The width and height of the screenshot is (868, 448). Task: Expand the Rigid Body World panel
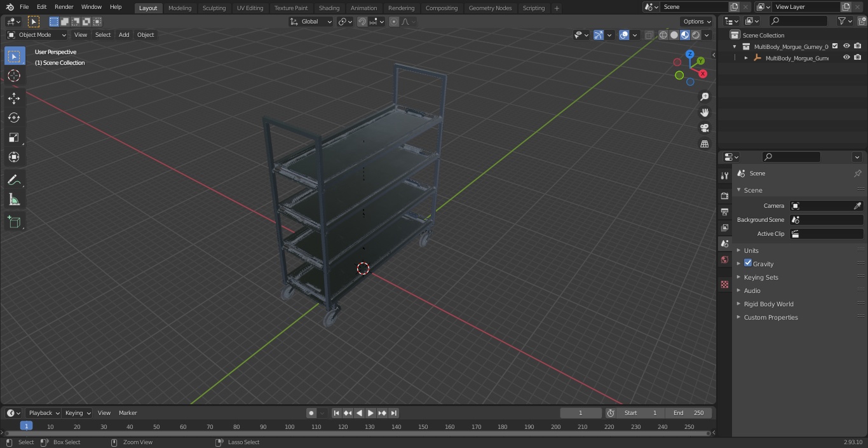(x=768, y=304)
